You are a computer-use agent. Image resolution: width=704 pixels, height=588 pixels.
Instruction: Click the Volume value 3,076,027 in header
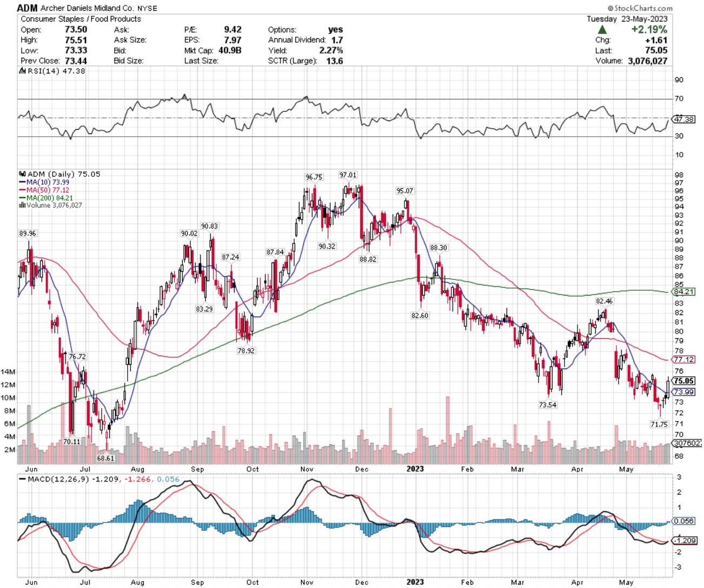pos(648,61)
